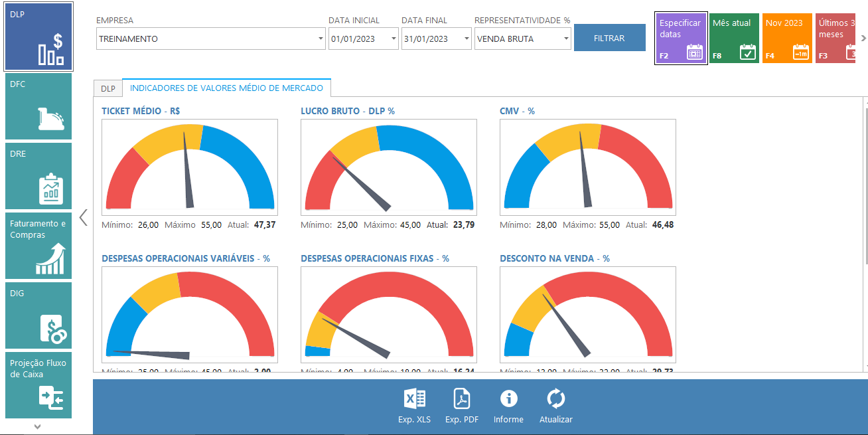This screenshot has height=435, width=868.
Task: Open the DLP module tile
Action: tap(38, 38)
